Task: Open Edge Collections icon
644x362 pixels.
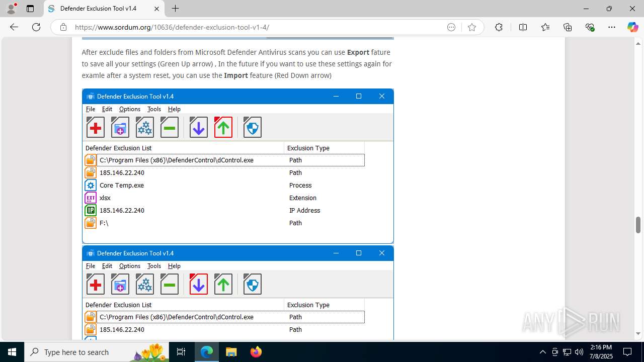Action: point(568,27)
